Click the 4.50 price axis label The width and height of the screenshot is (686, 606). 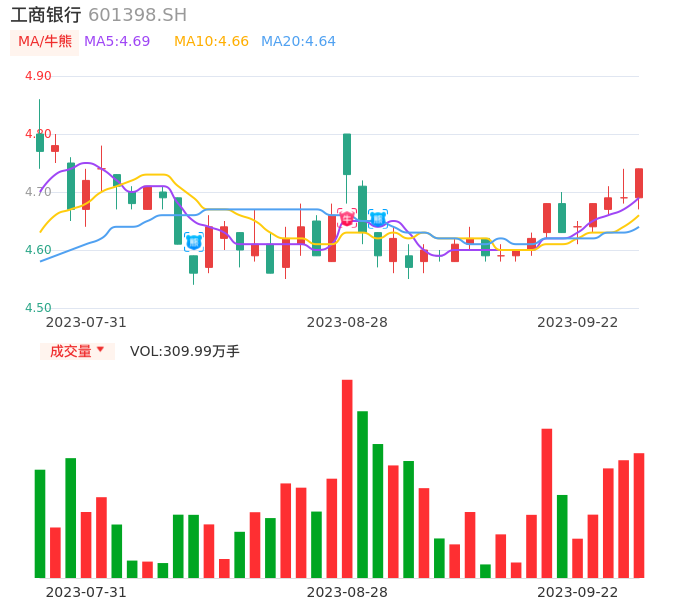coord(38,308)
